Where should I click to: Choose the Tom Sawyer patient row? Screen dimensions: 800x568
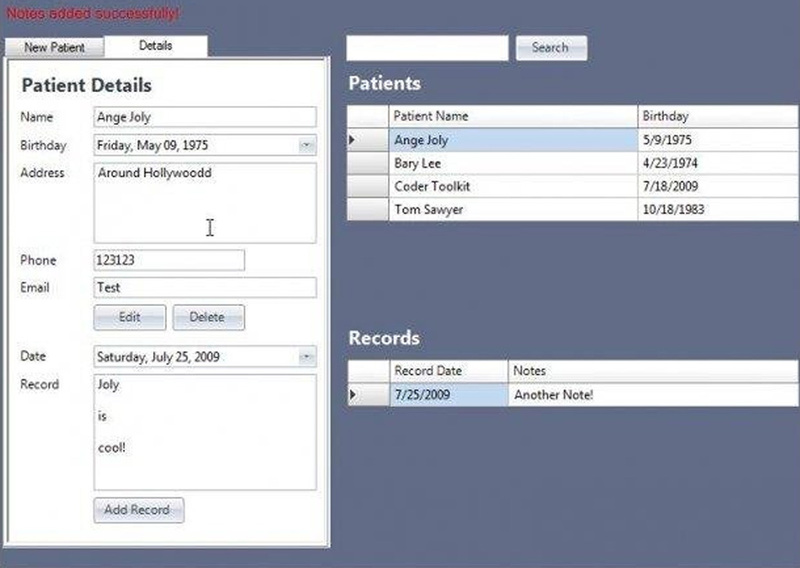(x=512, y=209)
